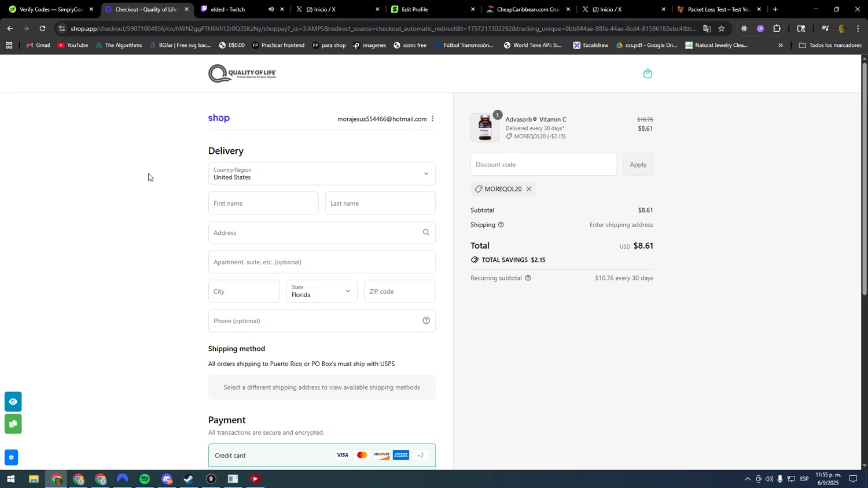Open File Explorer from taskbar
Image resolution: width=868 pixels, height=488 pixels.
(x=34, y=479)
